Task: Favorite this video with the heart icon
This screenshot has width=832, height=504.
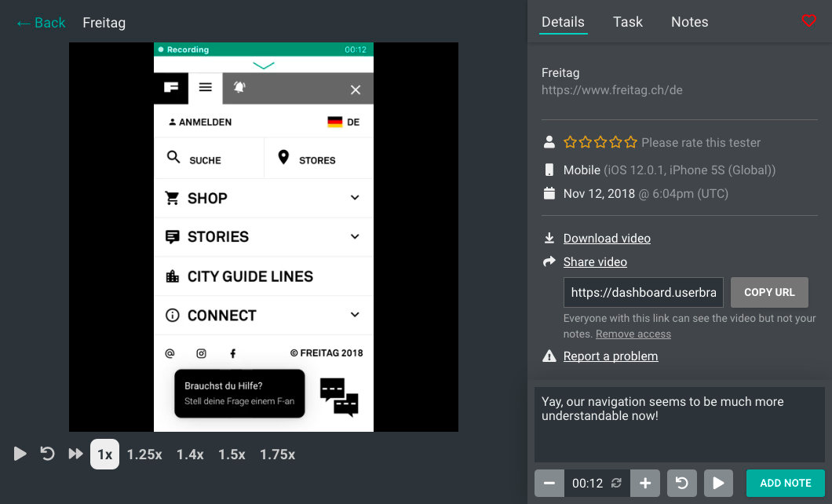Action: coord(808,20)
